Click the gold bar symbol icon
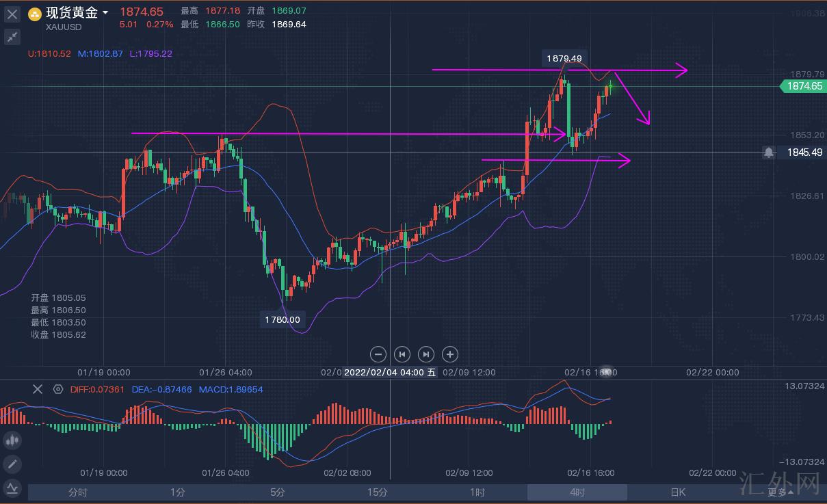Screen dimensions: 827x504 tap(34, 14)
